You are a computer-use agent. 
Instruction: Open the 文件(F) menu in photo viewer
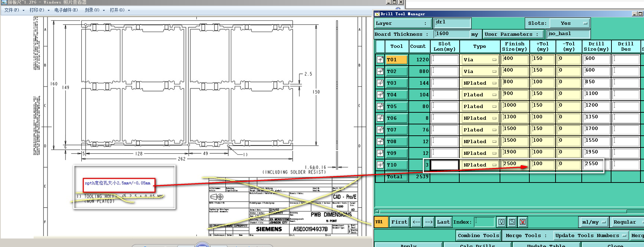[x=14, y=10]
